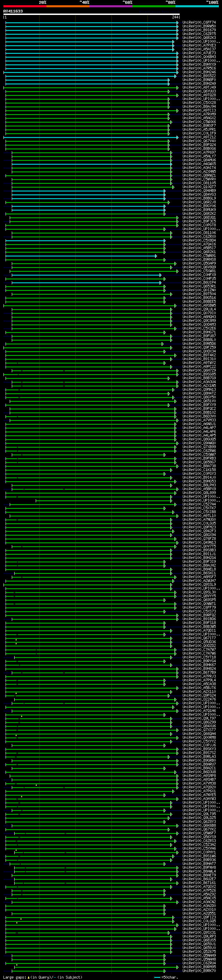Click the cyan ~100% legend segment
Screen dimensions: 222x980
coord(197,6)
